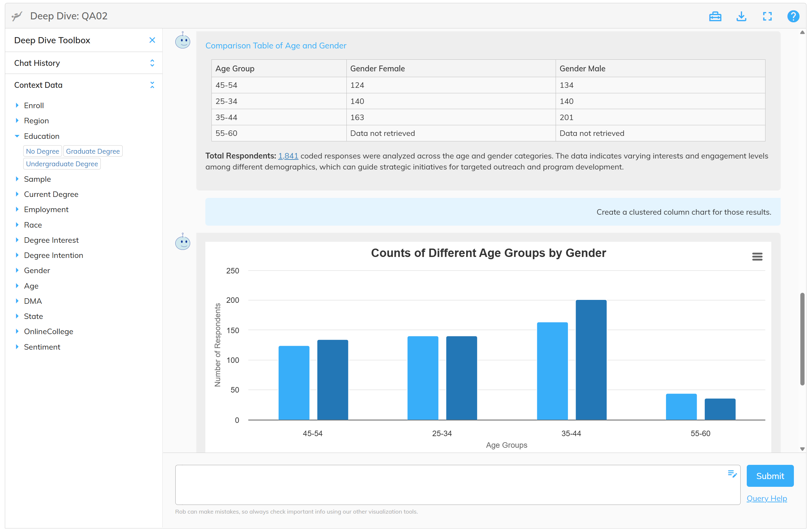Toggle the No Degree filter tag
The width and height of the screenshot is (811, 532).
tap(42, 151)
